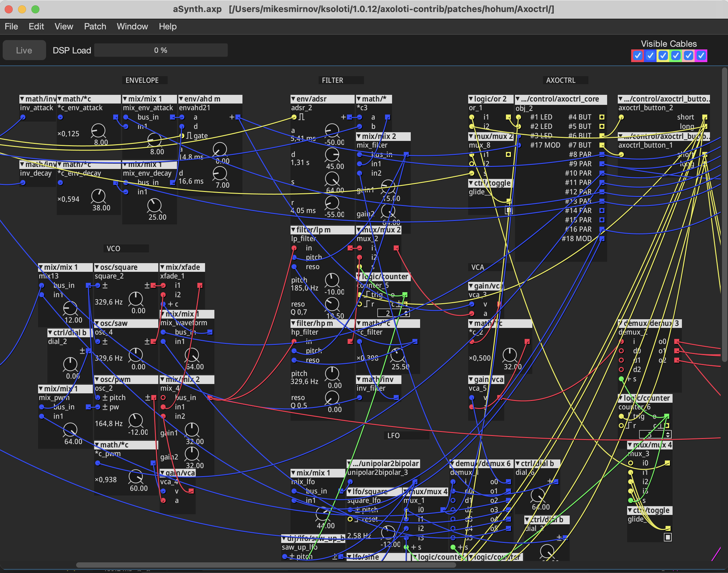Open the env/adsr object title dropdown triangle

click(x=293, y=99)
